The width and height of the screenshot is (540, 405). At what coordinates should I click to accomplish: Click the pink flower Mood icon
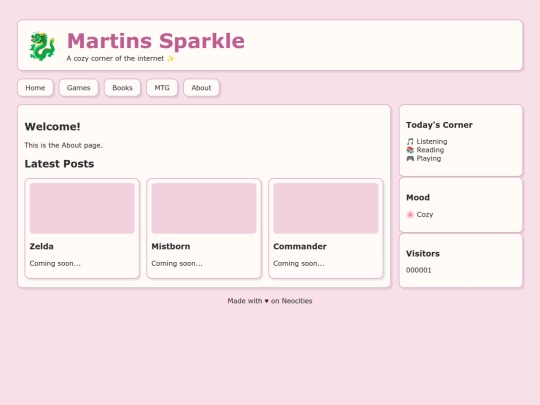pos(410,215)
